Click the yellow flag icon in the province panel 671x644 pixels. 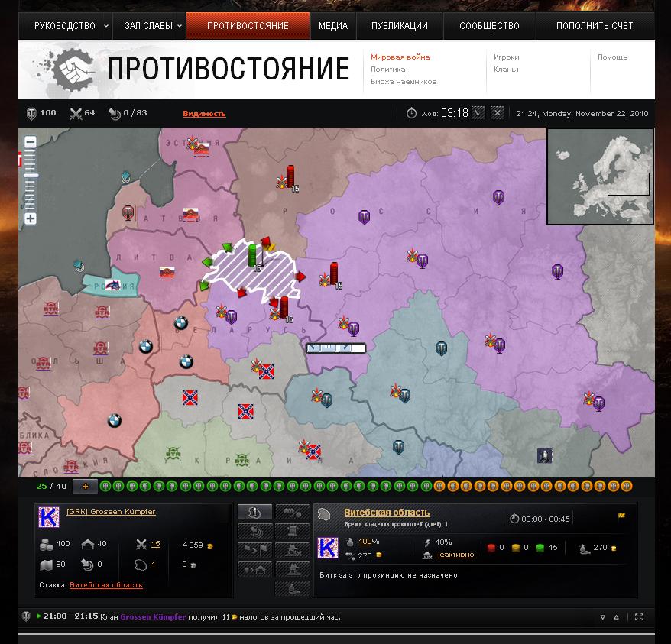621,516
